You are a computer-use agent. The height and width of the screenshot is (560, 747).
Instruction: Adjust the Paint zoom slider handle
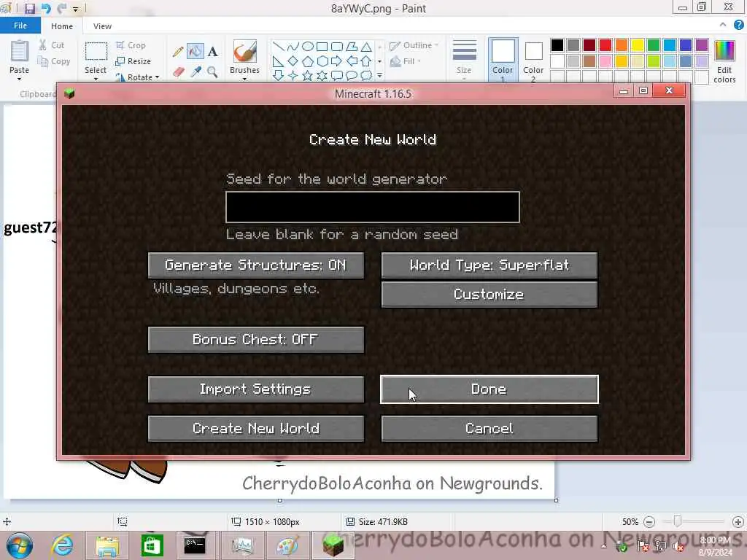(x=677, y=522)
